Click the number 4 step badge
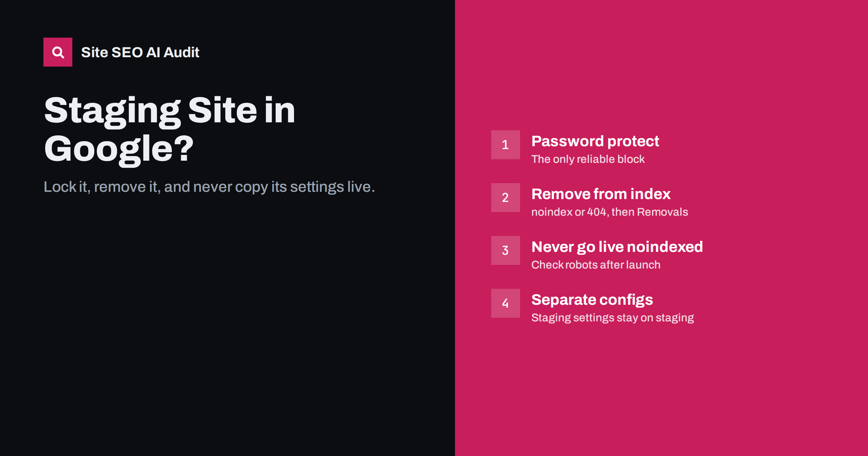 click(506, 303)
